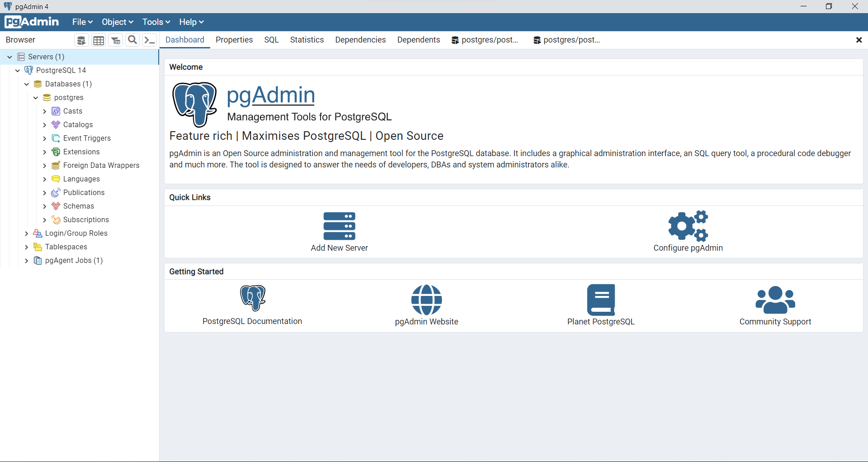Expand the pgAgent Jobs chevron
Screen dimensions: 868x462
tap(26, 261)
